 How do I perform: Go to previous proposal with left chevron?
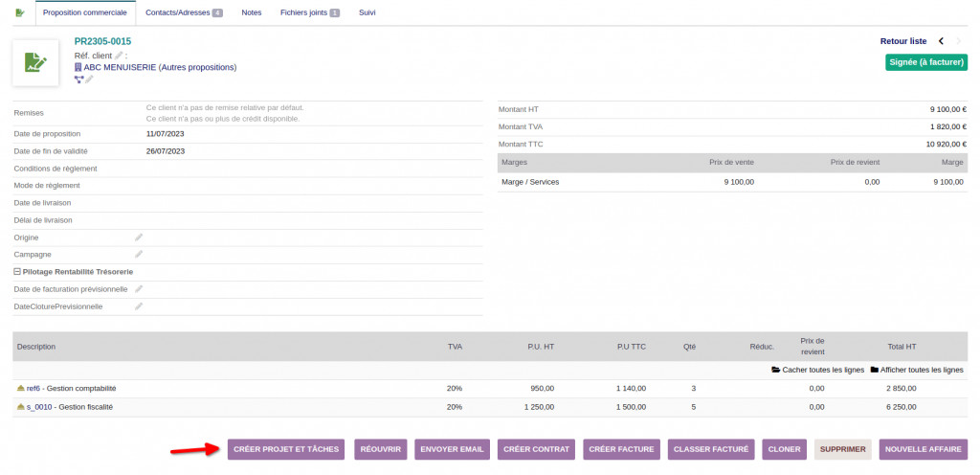(x=941, y=41)
